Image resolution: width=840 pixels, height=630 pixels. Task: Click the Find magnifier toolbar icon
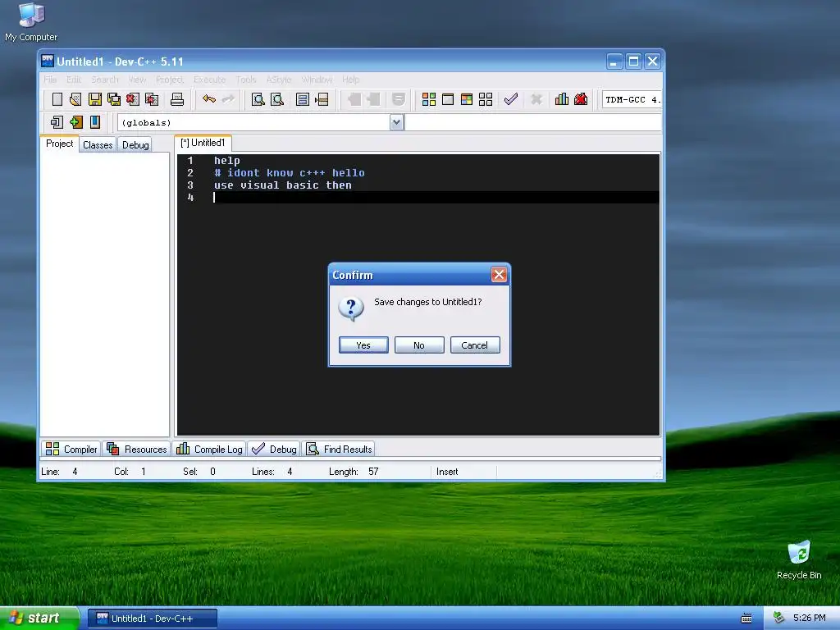tap(258, 99)
